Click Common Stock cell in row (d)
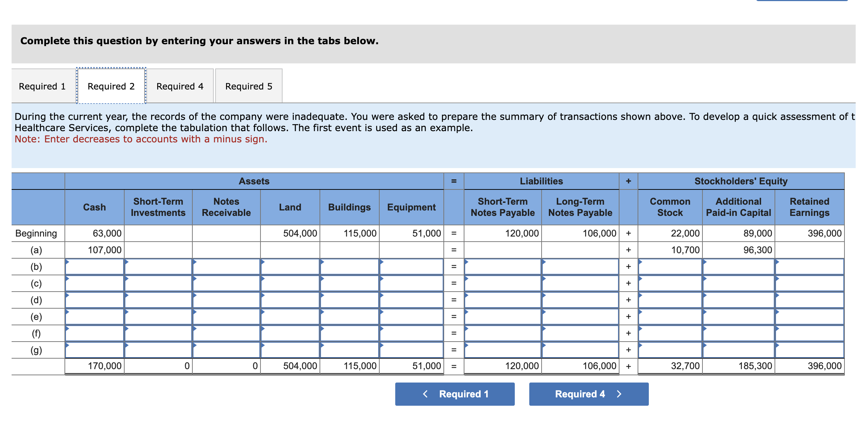The height and width of the screenshot is (426, 868). pyautogui.click(x=670, y=300)
